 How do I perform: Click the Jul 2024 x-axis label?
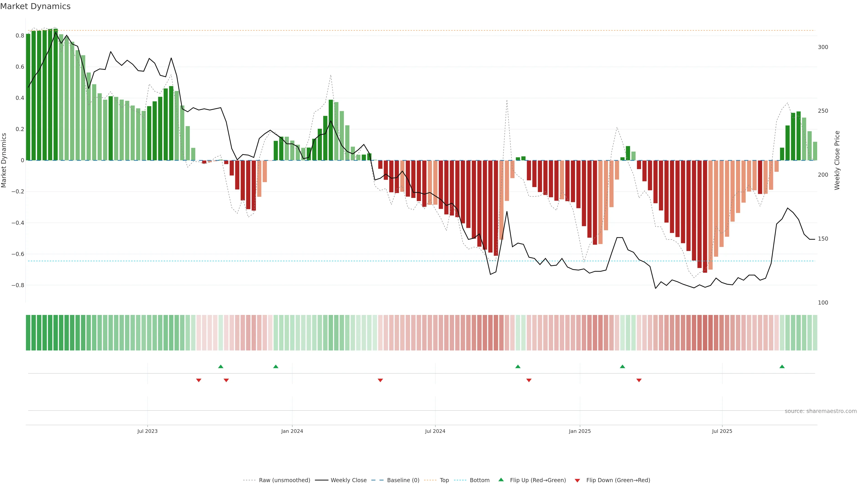[x=435, y=431]
